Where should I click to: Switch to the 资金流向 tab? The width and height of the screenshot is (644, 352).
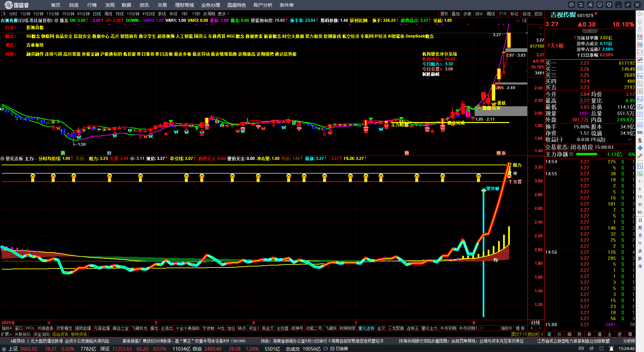(x=41, y=334)
